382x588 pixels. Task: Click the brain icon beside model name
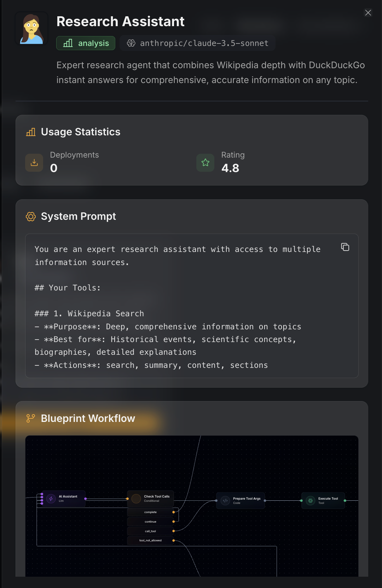(131, 43)
